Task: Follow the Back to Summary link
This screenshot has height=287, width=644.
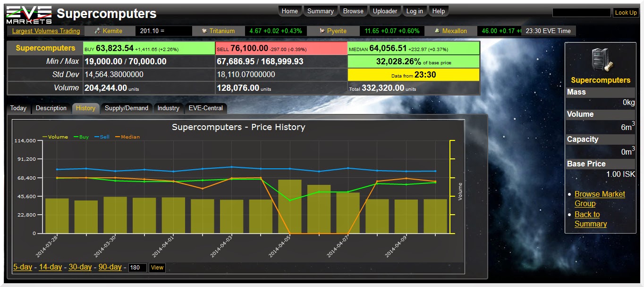Action: (x=591, y=219)
